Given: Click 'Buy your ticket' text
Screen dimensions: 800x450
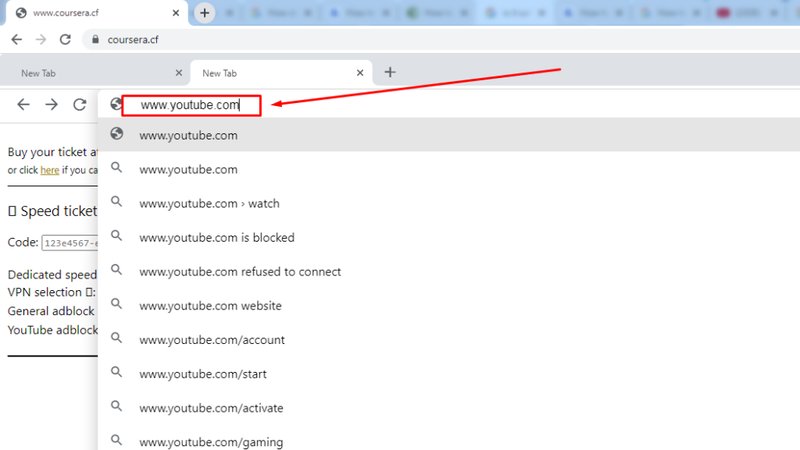Looking at the screenshot, I should pos(47,152).
